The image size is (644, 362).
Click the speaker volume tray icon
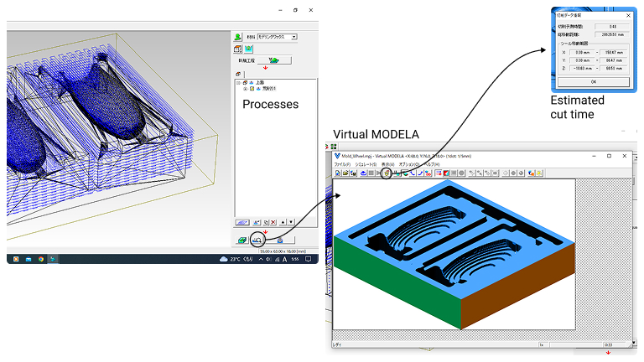click(x=268, y=259)
